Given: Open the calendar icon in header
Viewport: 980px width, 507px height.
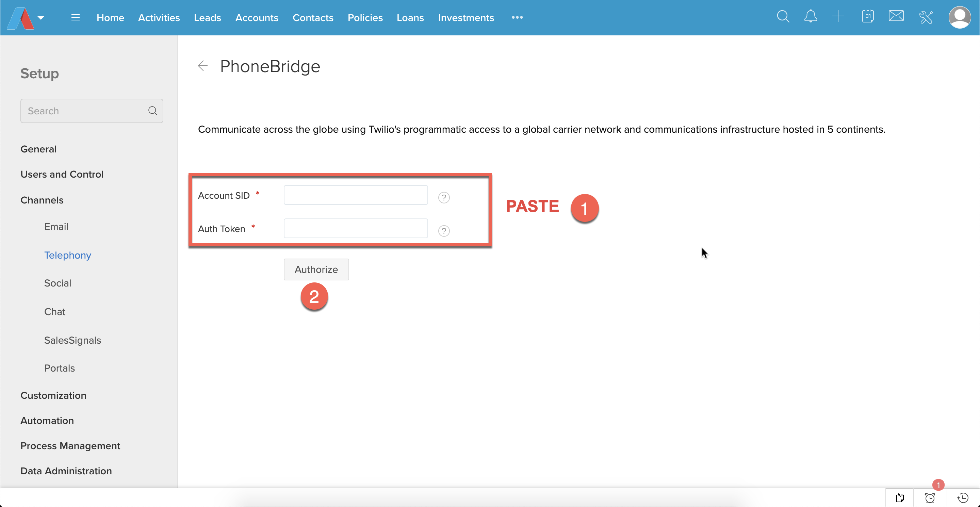Looking at the screenshot, I should tap(867, 17).
